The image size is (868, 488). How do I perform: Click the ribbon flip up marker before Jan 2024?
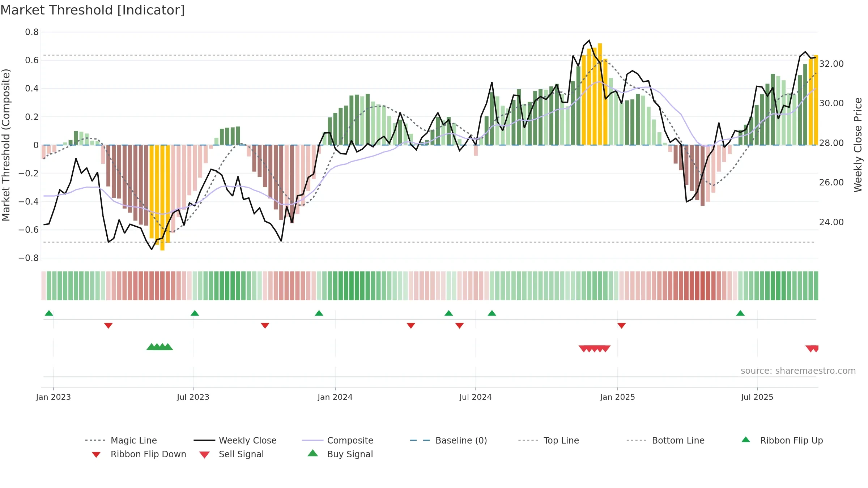click(x=319, y=313)
